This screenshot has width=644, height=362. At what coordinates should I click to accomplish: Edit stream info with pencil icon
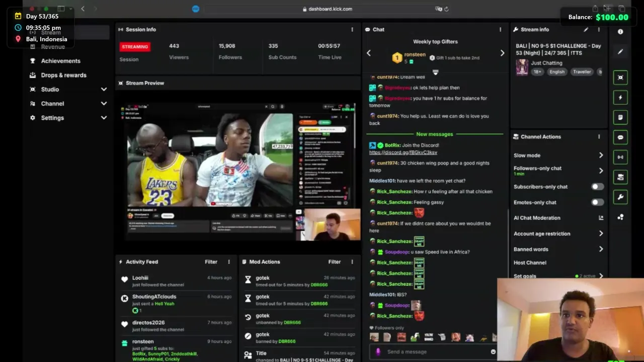point(586,30)
